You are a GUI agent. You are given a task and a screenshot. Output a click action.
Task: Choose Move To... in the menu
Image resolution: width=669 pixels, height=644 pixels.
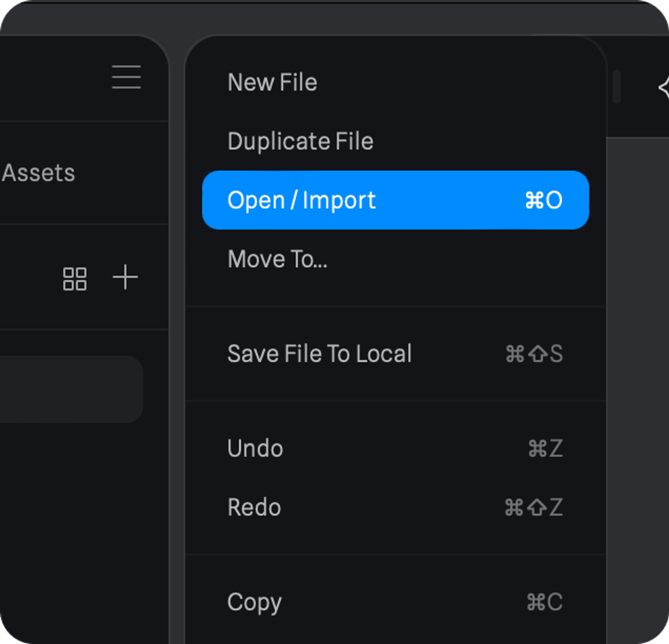[277, 259]
